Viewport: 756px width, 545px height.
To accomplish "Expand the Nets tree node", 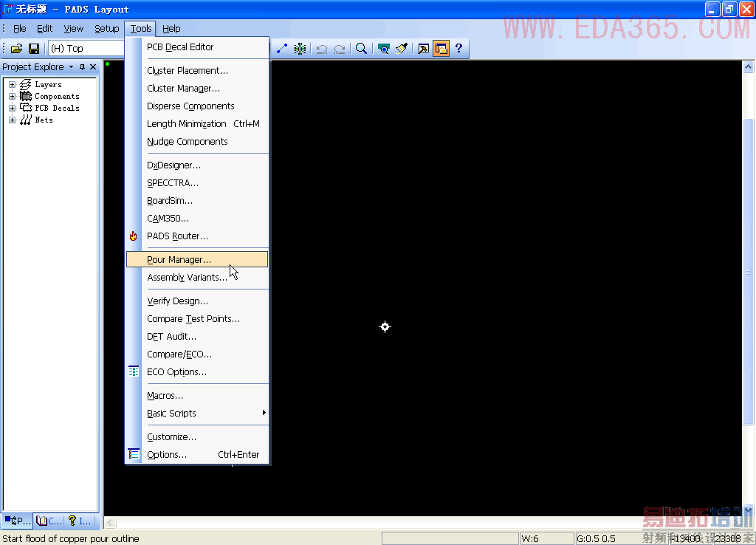I will pyautogui.click(x=13, y=120).
